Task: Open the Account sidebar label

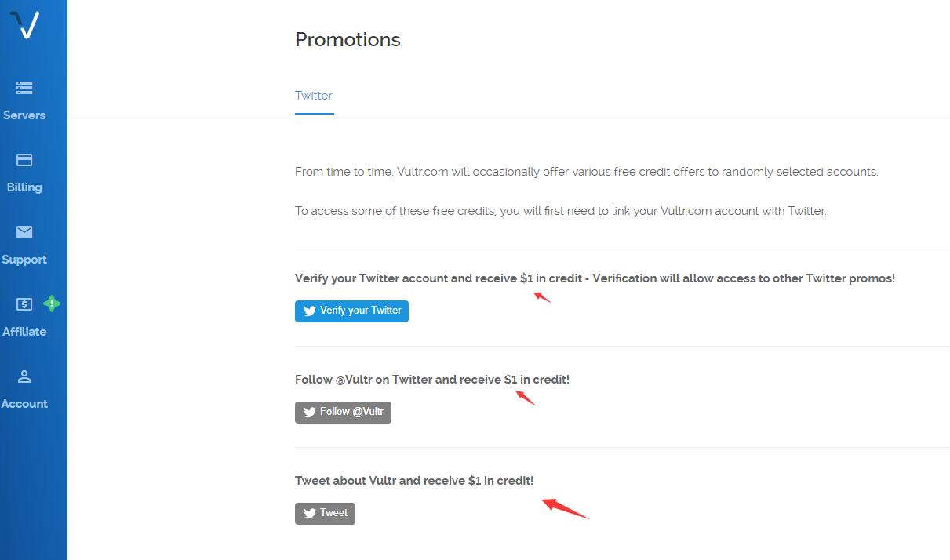Action: [24, 404]
